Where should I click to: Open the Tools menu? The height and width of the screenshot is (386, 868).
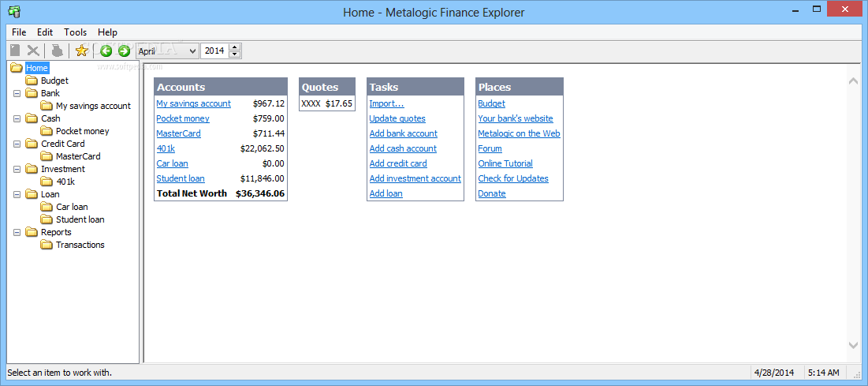coord(75,32)
